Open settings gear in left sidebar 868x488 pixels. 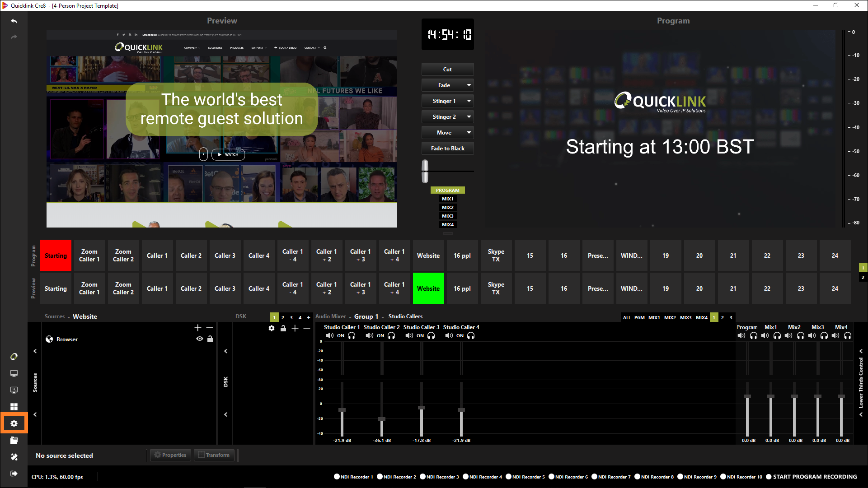14,423
